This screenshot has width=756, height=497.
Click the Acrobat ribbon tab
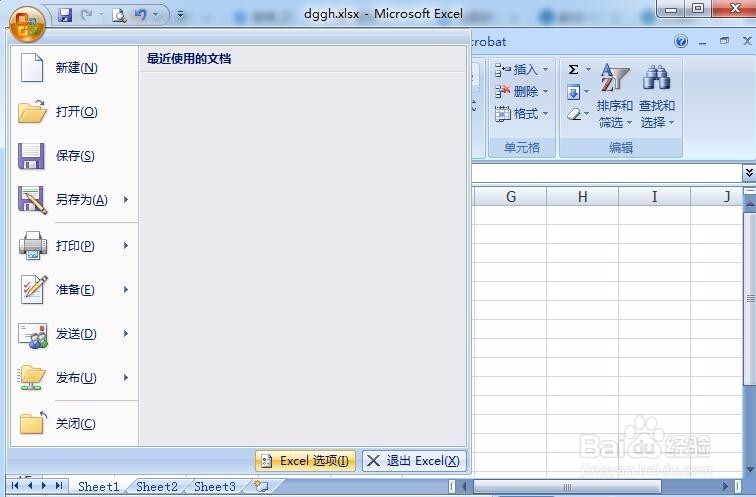[x=488, y=42]
